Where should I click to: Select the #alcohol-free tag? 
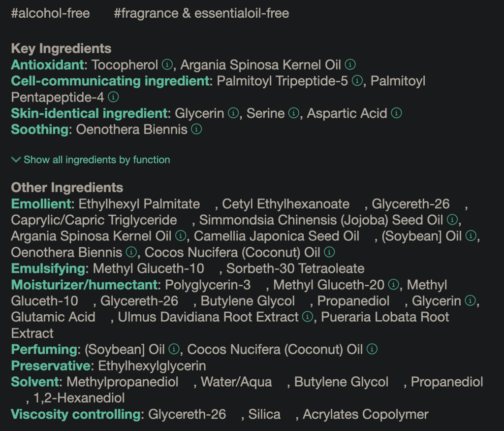50,13
